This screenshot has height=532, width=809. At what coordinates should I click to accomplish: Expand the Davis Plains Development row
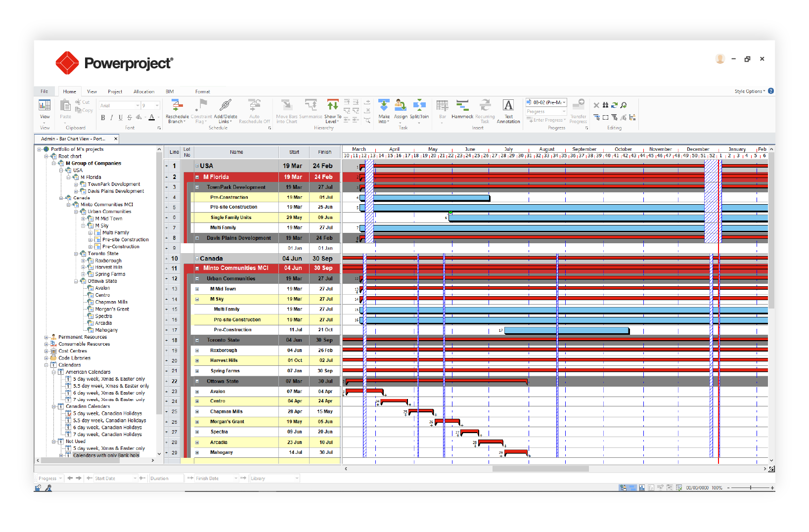coord(197,238)
